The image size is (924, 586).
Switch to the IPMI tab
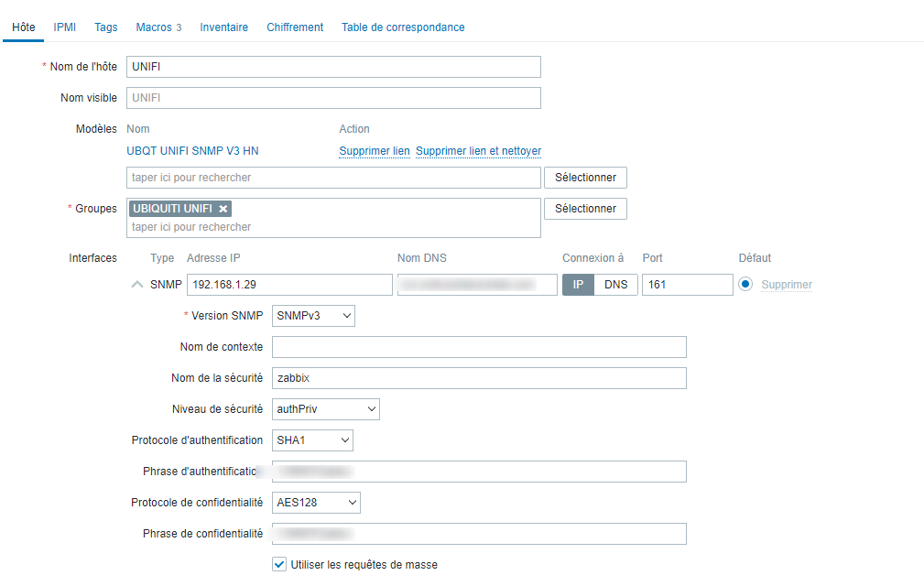pyautogui.click(x=65, y=27)
